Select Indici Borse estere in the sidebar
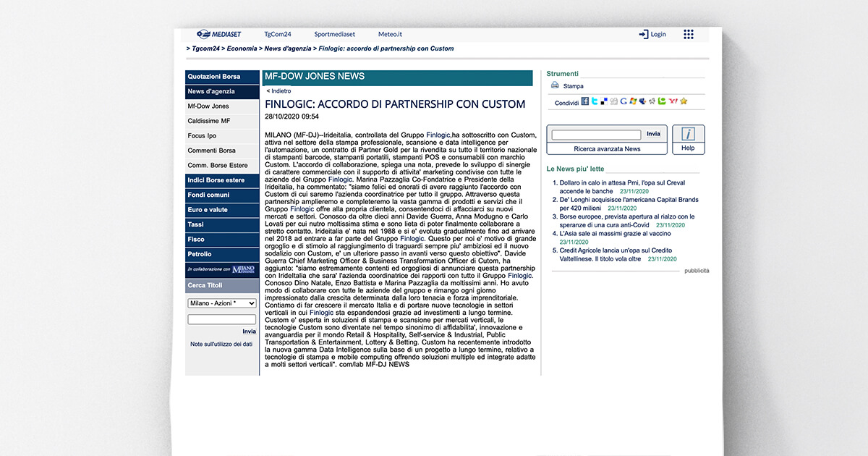This screenshot has height=456, width=868. coord(222,180)
